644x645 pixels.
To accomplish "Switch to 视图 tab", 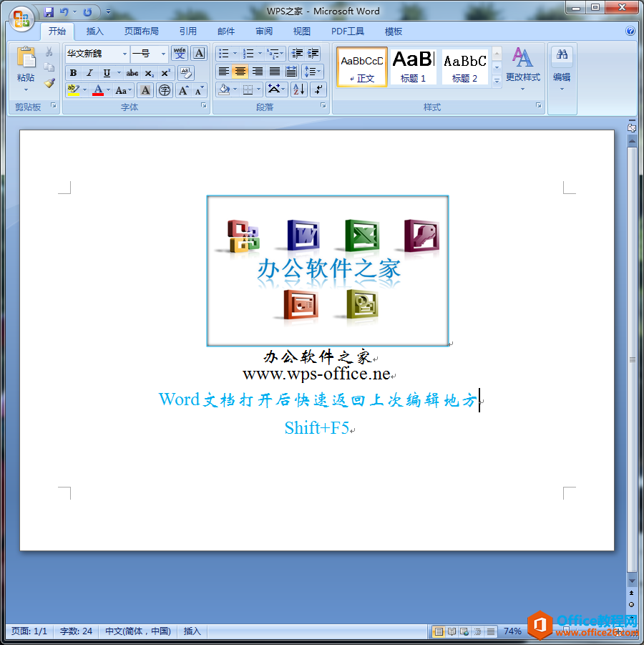I will 301,31.
